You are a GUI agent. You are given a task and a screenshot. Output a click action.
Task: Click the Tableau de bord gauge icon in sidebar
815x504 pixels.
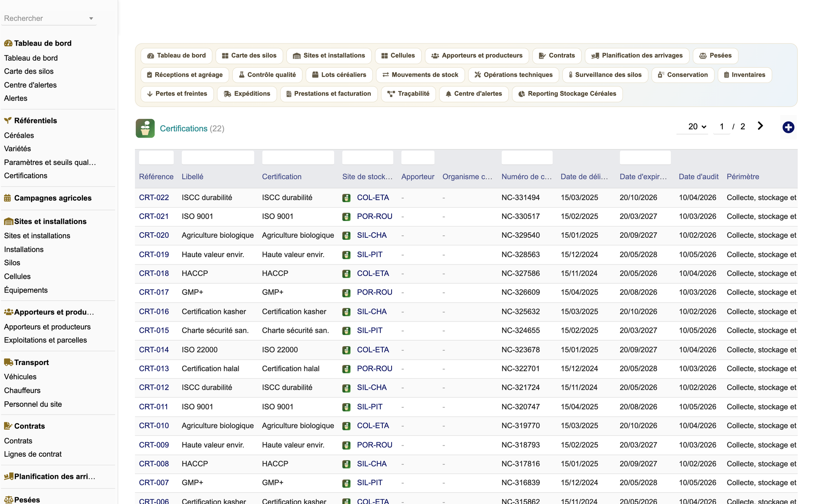click(x=8, y=43)
